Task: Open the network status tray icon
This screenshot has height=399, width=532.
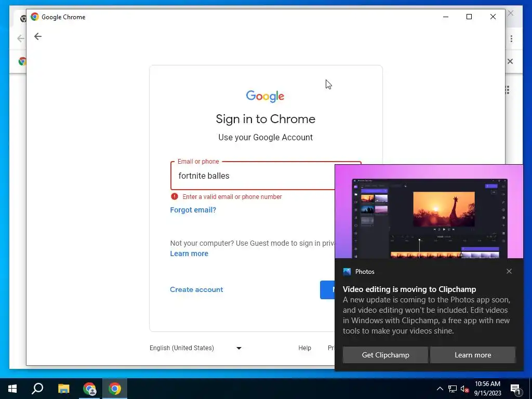Action: click(x=453, y=389)
